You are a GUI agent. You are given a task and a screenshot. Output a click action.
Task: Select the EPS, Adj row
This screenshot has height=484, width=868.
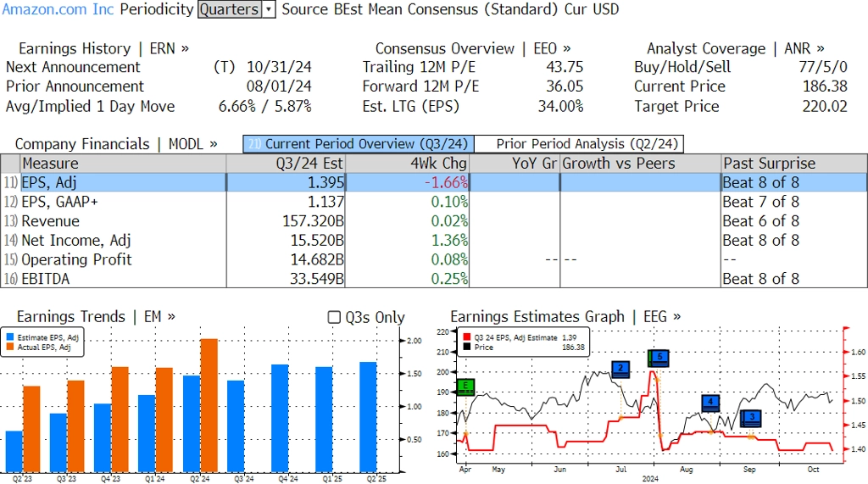pos(433,183)
